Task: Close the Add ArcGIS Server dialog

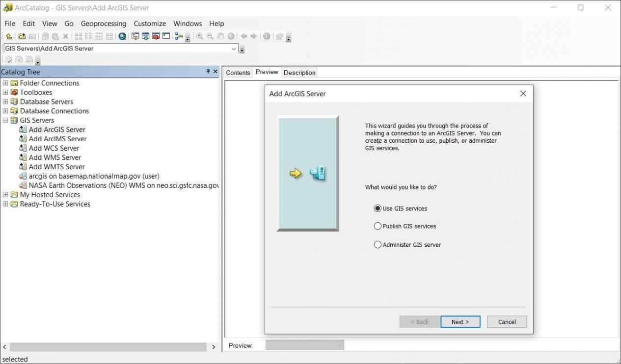Action: (x=523, y=93)
